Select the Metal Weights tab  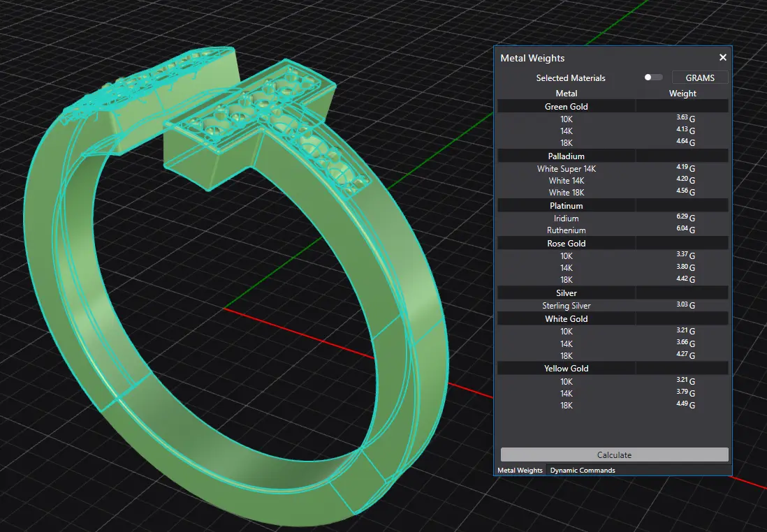[520, 471]
